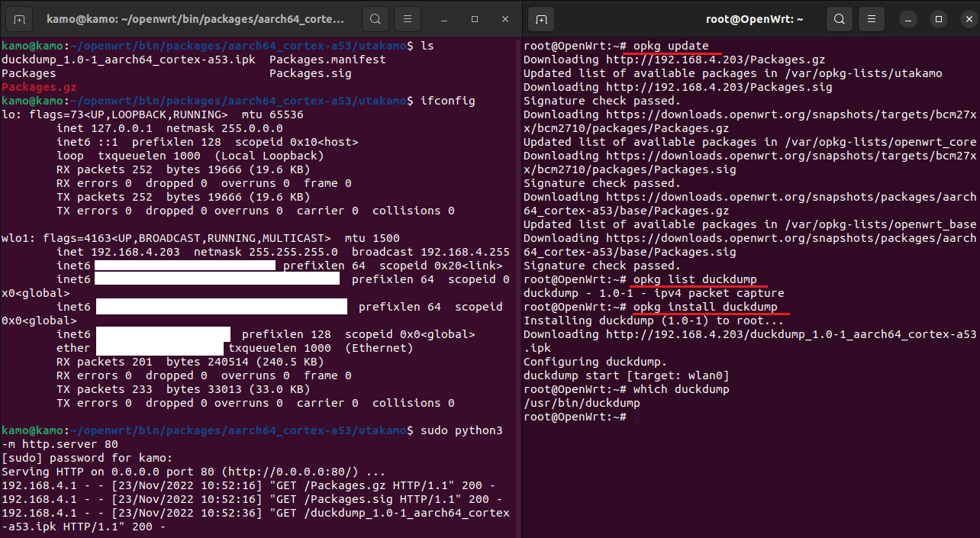Select Packages.manifest in the ls listing

coord(327,60)
